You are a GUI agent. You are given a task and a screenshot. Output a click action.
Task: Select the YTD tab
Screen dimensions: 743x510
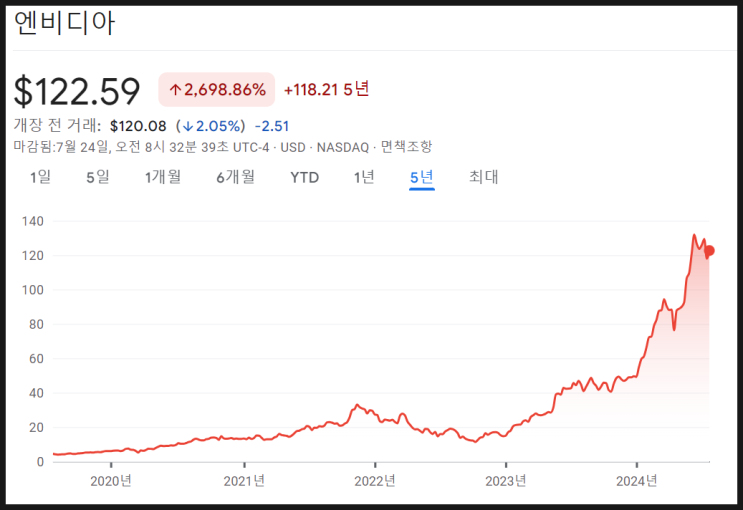pos(305,178)
